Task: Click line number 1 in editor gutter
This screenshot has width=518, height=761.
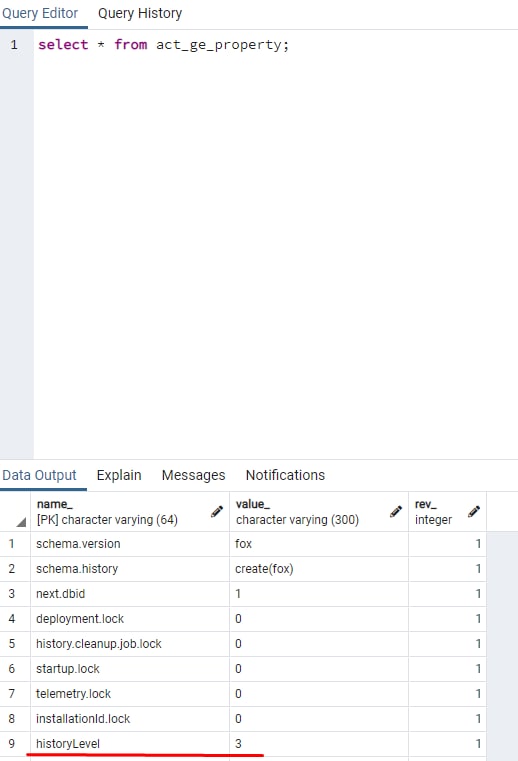Action: point(14,45)
